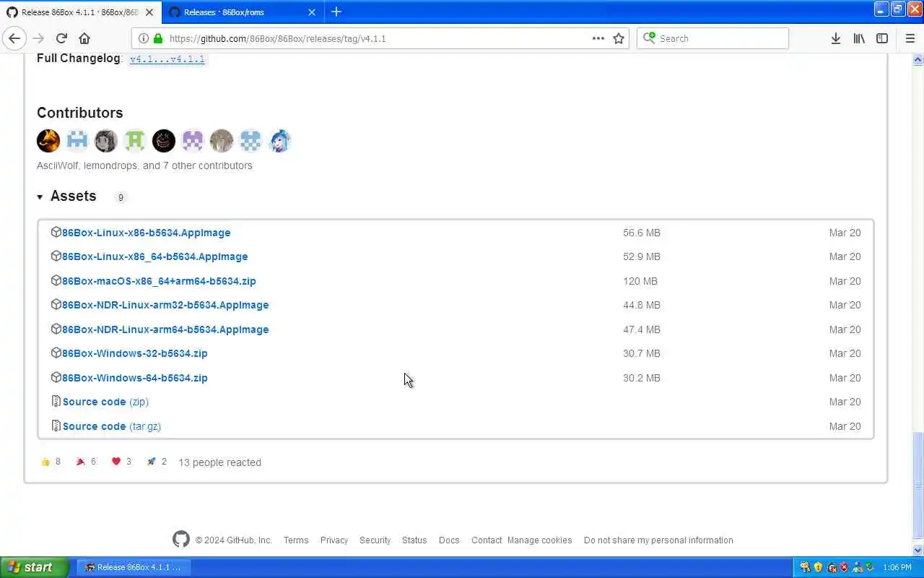The height and width of the screenshot is (578, 924).
Task: Download 86Box-Windows-64-b5634.zip
Action: pyautogui.click(x=135, y=378)
